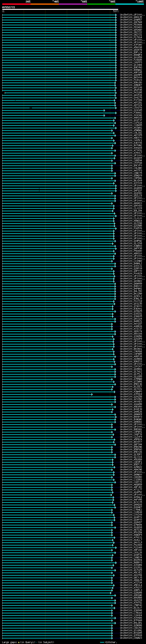Select the UniRef100_A0ZW41 label
146x644 pixels.
(x=131, y=128)
